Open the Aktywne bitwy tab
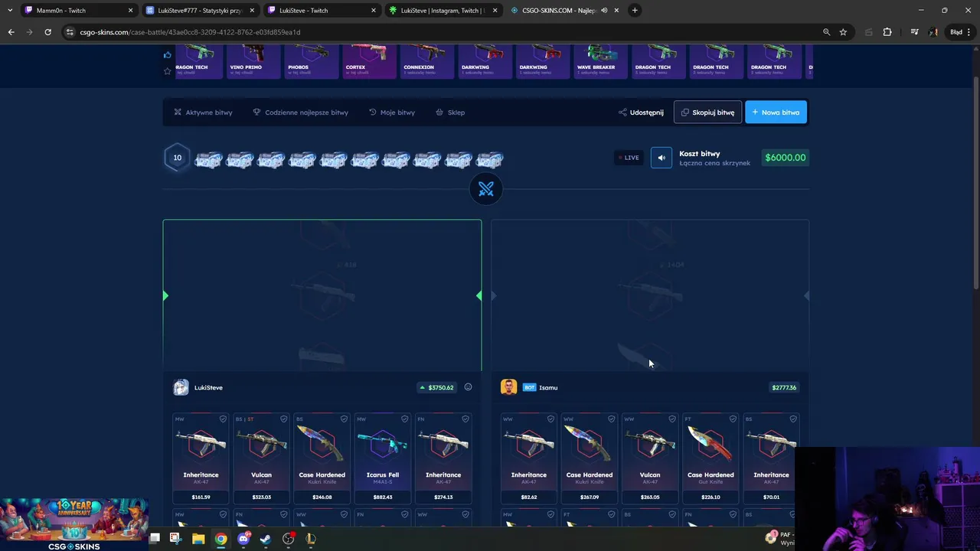Image resolution: width=980 pixels, height=551 pixels. click(x=203, y=112)
